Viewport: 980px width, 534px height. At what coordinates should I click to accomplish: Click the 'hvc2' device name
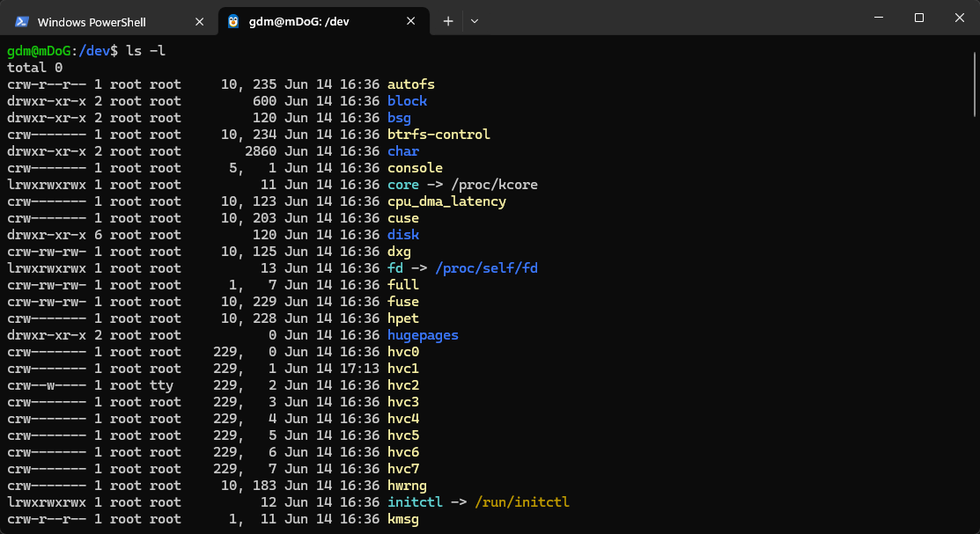coord(403,385)
